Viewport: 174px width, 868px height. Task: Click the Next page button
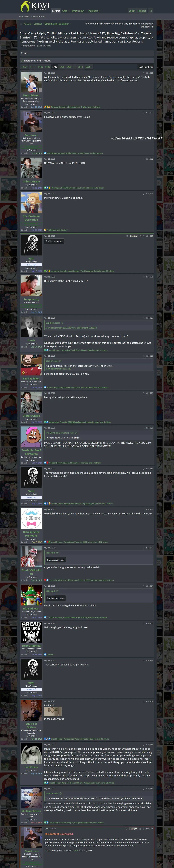click(x=88, y=67)
